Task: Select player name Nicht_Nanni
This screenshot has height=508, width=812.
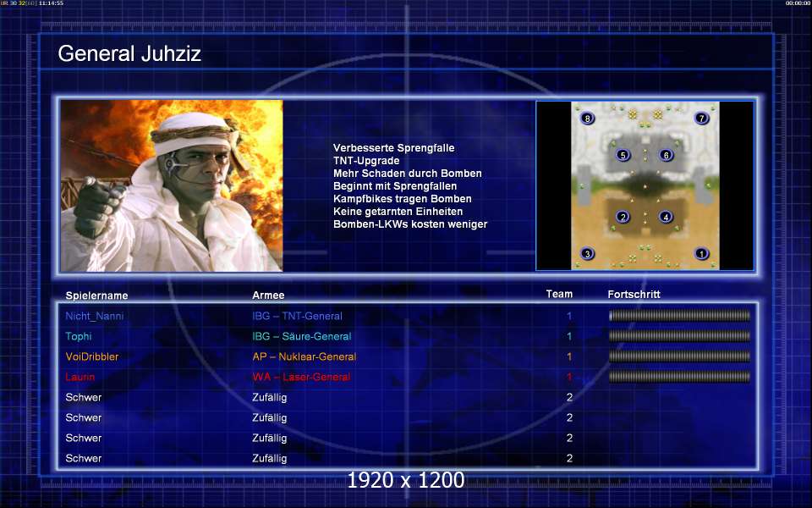Action: 95,316
